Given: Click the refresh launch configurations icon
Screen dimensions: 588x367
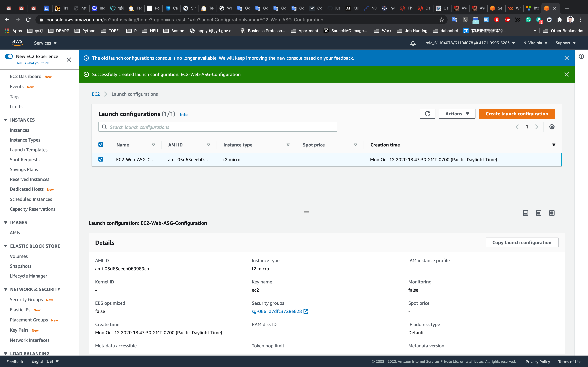Looking at the screenshot, I should pyautogui.click(x=427, y=114).
